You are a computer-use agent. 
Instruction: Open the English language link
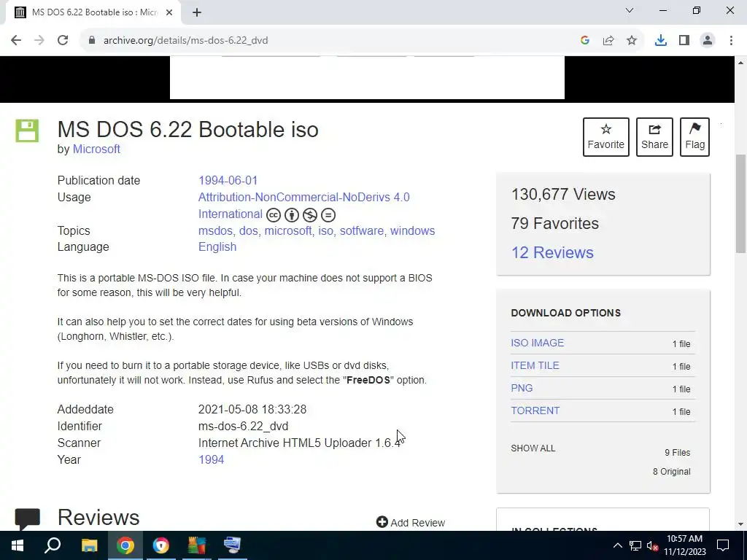tap(217, 246)
